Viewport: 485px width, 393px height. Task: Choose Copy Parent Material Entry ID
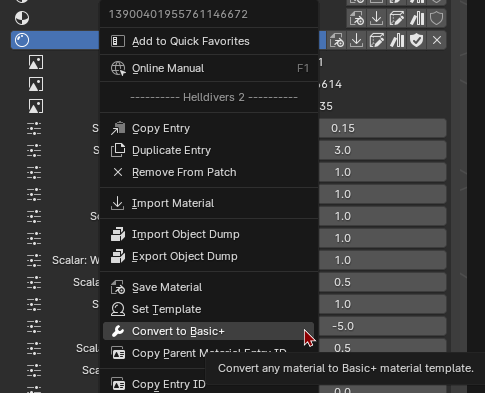[x=209, y=353]
